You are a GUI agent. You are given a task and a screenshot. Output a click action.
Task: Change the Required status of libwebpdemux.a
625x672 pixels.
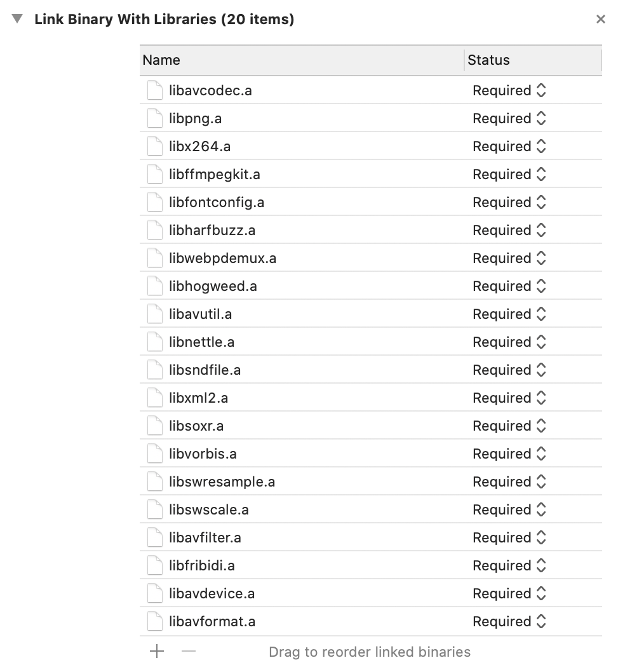point(509,259)
